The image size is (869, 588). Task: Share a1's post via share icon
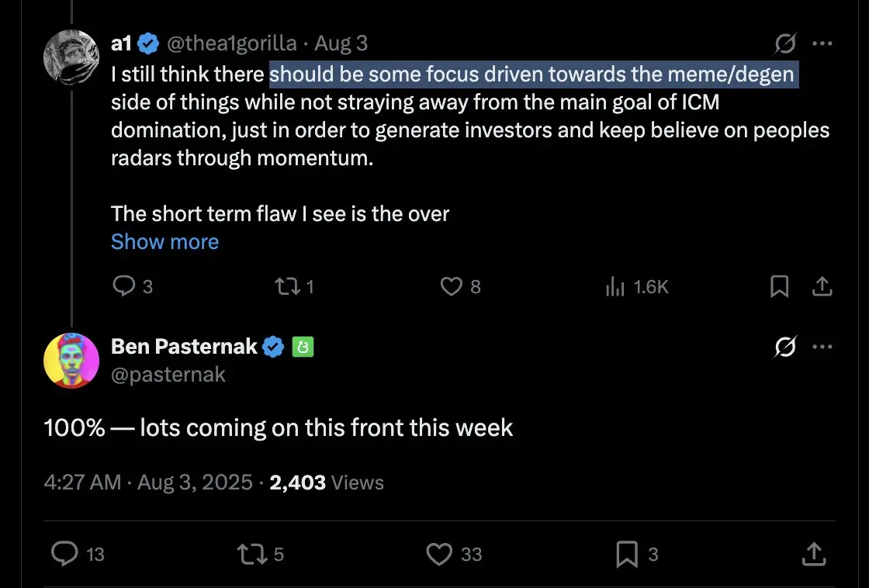(822, 286)
